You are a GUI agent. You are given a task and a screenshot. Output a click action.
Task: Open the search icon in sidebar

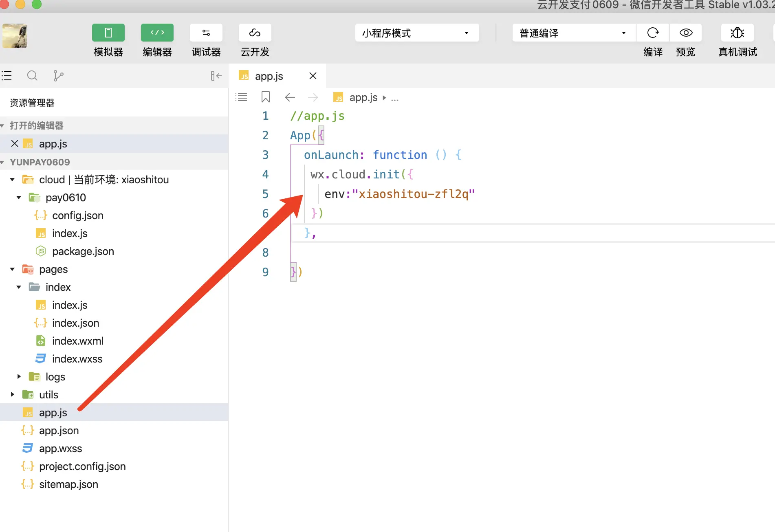coord(32,76)
